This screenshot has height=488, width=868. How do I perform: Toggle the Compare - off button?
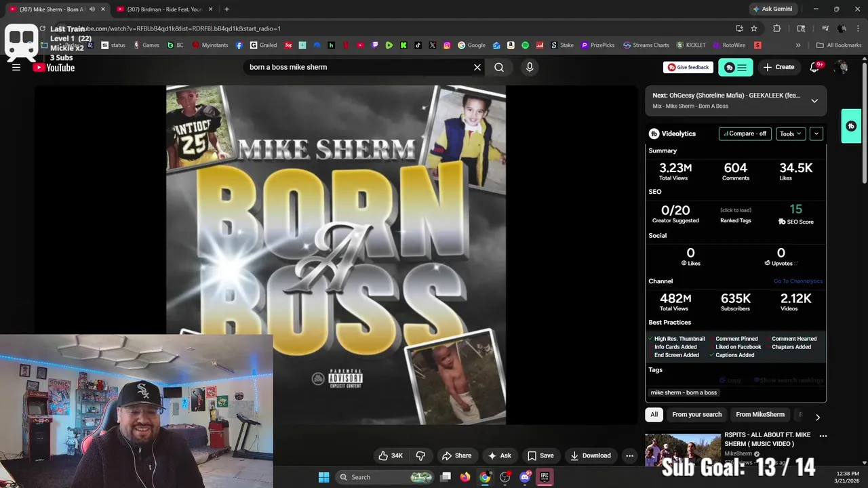pyautogui.click(x=745, y=134)
